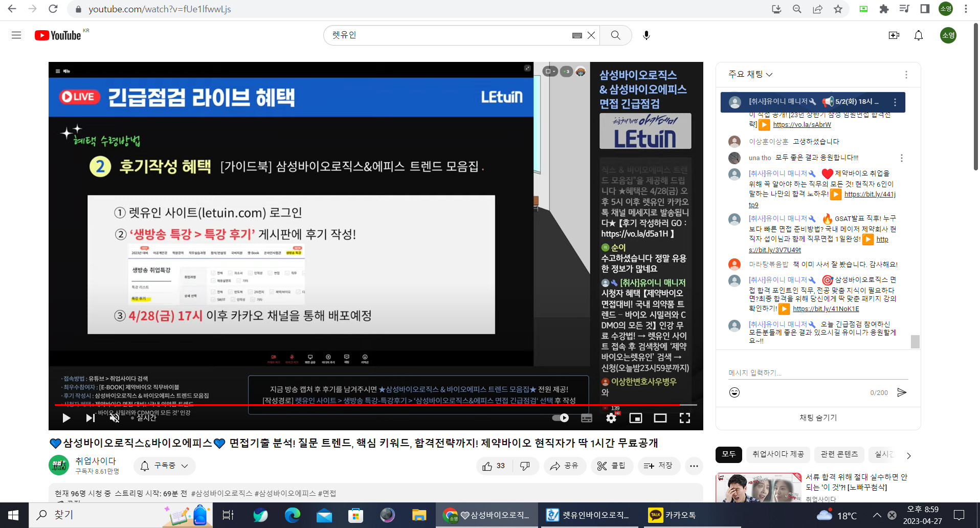
Task: Select the 관련 콘텐츠 filter chip
Action: (839, 454)
